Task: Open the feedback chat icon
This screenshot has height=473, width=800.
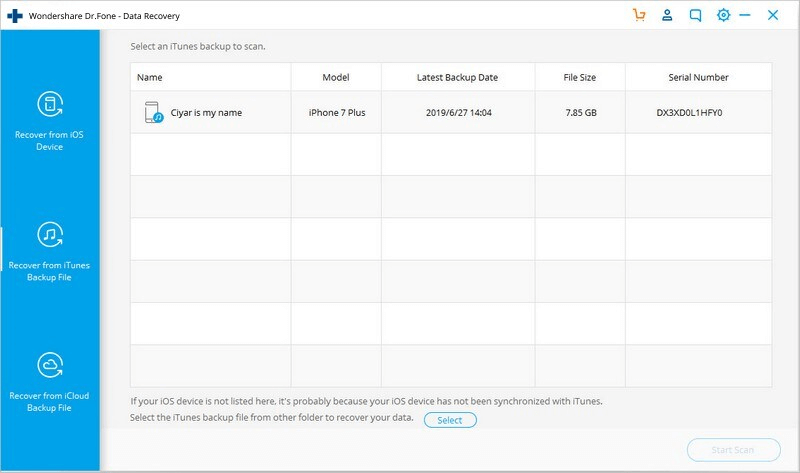Action: coord(696,15)
